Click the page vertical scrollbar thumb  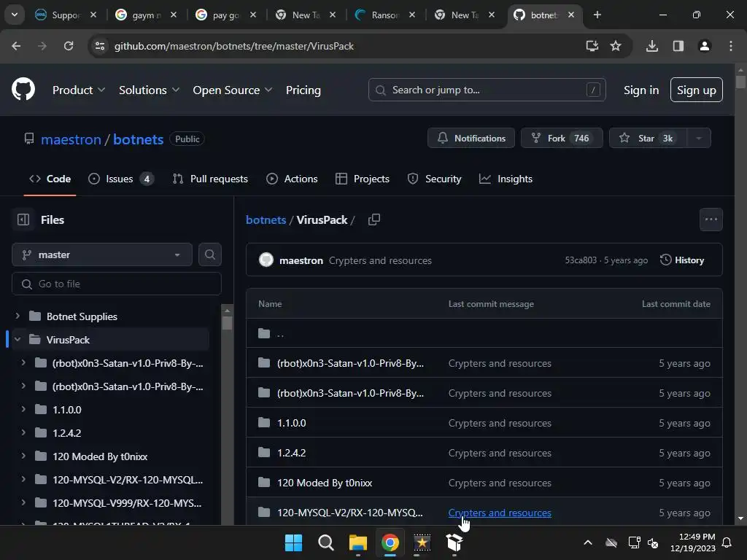(740, 82)
